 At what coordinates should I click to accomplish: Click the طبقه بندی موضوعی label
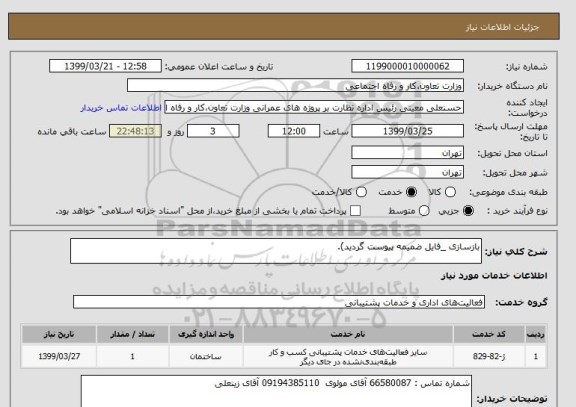point(508,192)
